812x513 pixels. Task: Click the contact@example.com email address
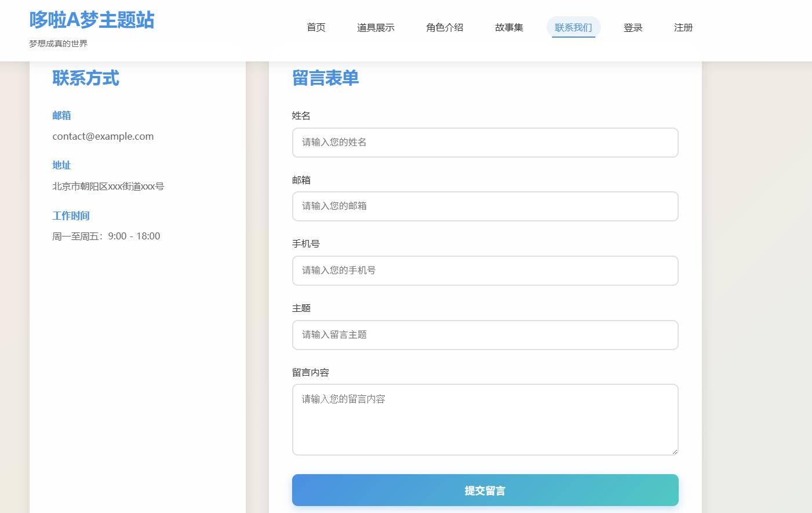tap(103, 136)
